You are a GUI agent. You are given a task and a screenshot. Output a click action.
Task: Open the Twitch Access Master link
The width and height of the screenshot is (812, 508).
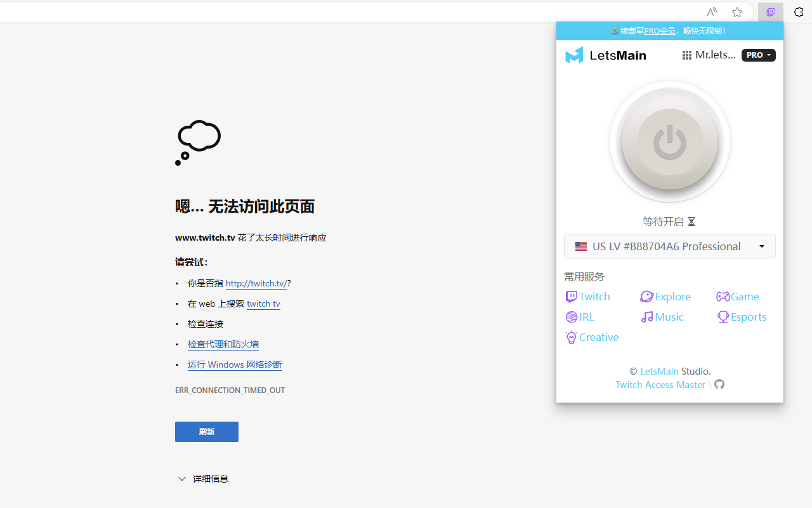[x=660, y=385]
